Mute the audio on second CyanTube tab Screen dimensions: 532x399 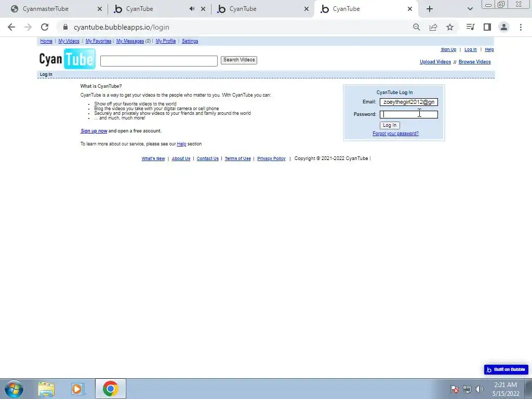(x=192, y=9)
